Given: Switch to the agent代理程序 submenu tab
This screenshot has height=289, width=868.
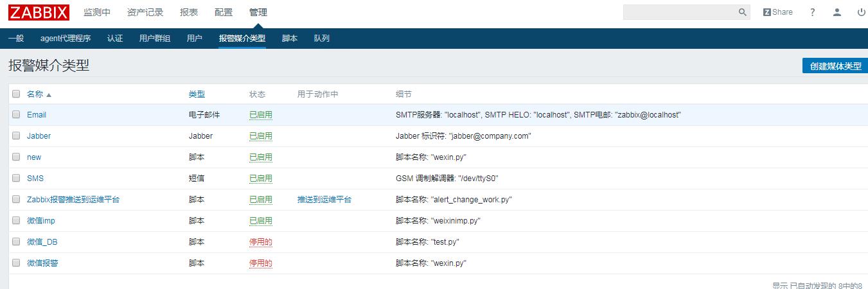Looking at the screenshot, I should [x=66, y=39].
